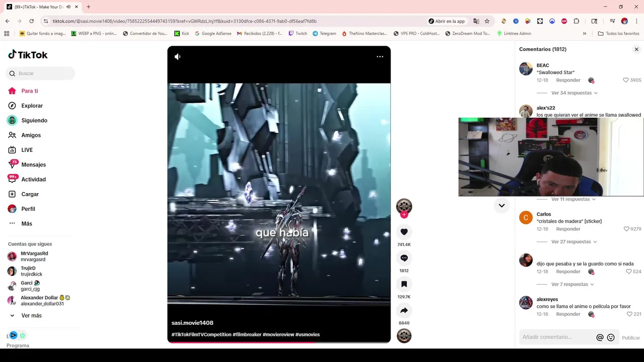This screenshot has width=644, height=362.
Task: Show more bookmarks chevron
Action: [584, 34]
